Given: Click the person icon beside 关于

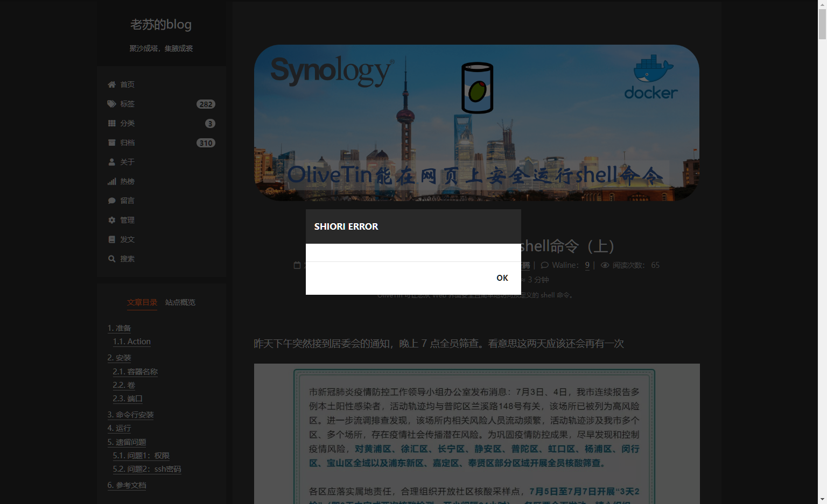Looking at the screenshot, I should click(111, 162).
